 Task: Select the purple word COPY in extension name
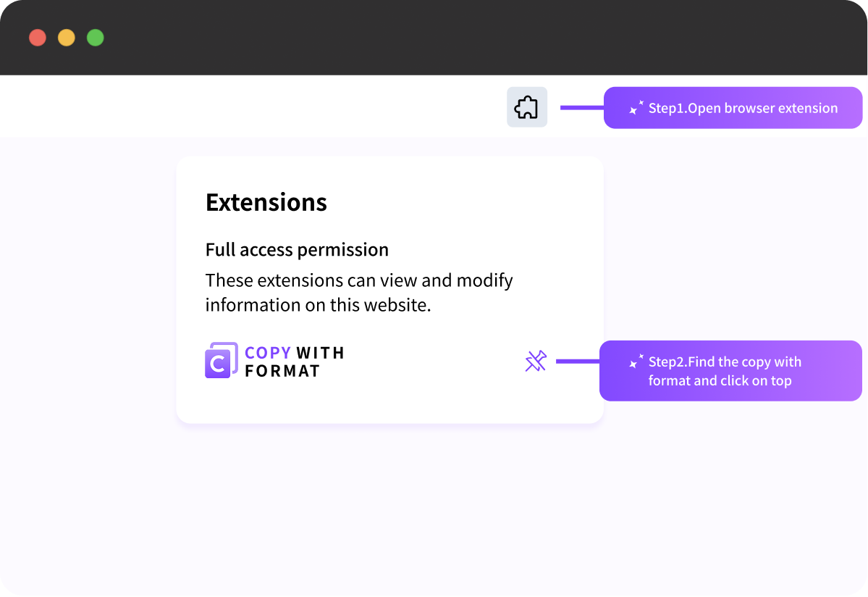coord(268,353)
